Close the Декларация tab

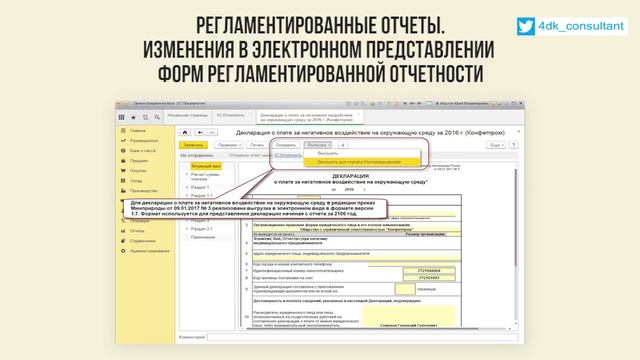point(359,115)
